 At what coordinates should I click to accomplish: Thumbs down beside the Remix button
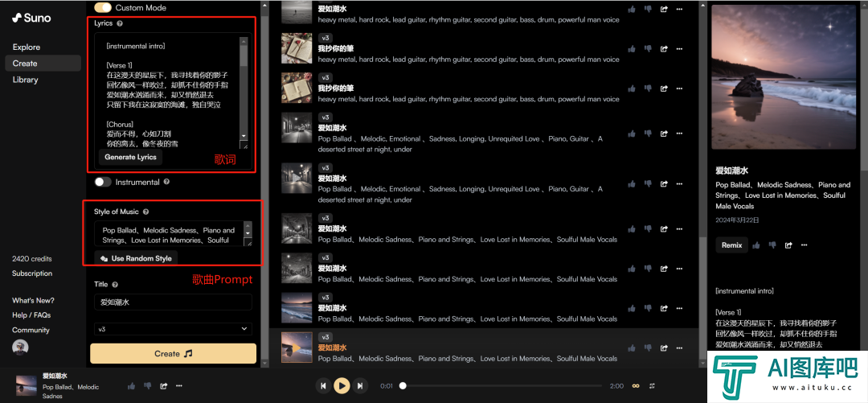(773, 245)
